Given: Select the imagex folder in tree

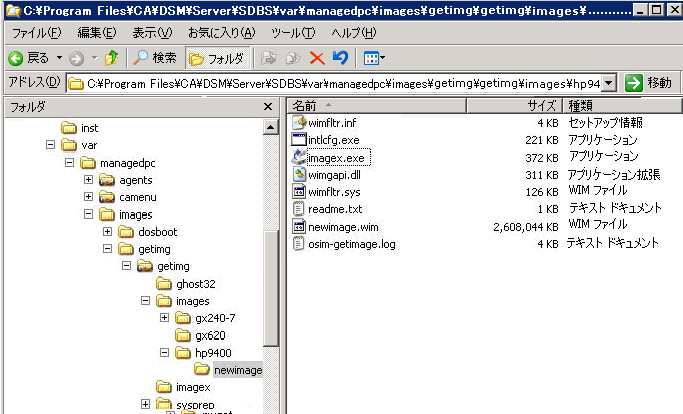Looking at the screenshot, I should point(183,387).
